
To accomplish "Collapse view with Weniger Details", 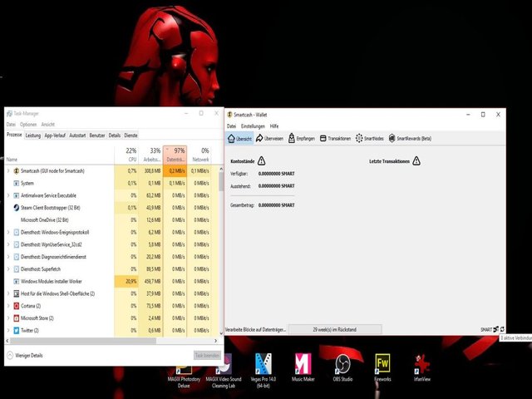I will (25, 355).
